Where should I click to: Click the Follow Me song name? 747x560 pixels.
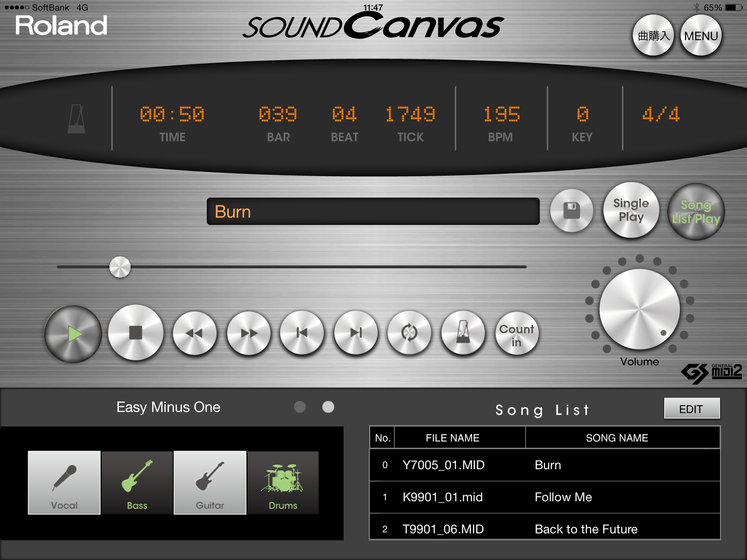(563, 497)
